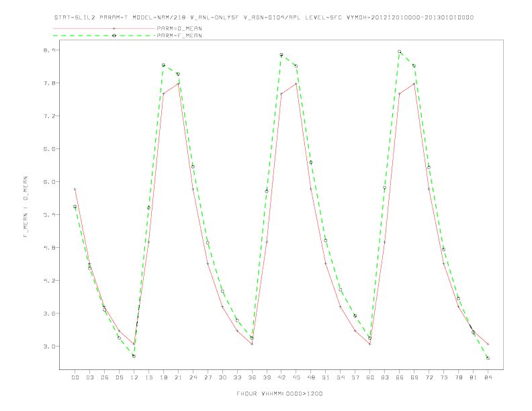Click the x-axis tick label 72
The height and width of the screenshot is (411, 532).
(429, 377)
